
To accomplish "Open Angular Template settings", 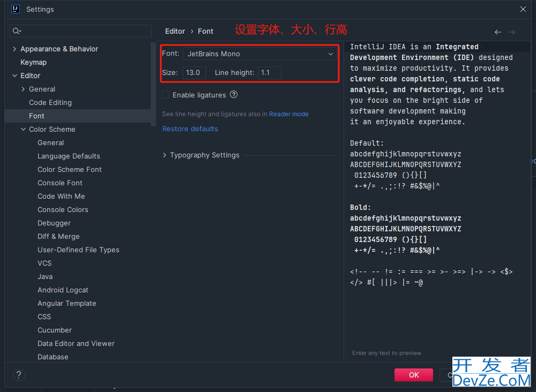I will tap(66, 303).
